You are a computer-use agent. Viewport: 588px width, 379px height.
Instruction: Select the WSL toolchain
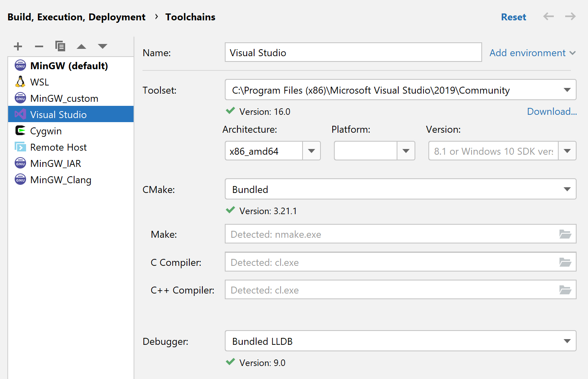(x=39, y=81)
